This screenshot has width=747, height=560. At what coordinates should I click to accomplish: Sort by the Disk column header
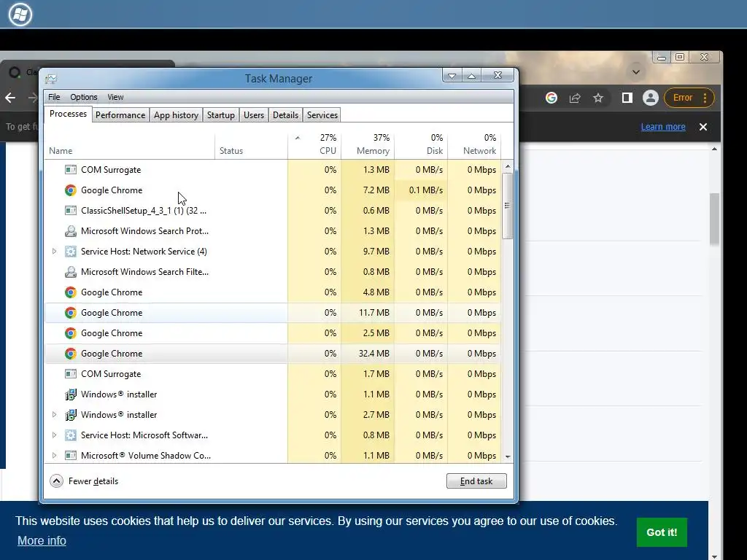pyautogui.click(x=421, y=145)
